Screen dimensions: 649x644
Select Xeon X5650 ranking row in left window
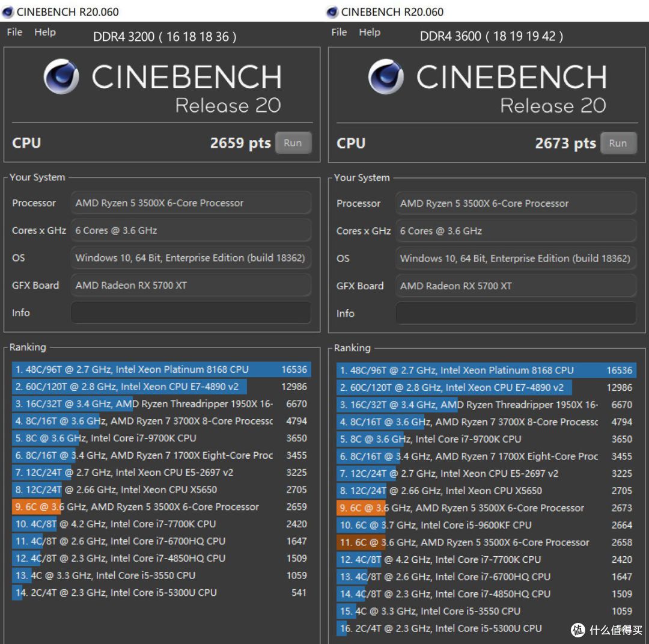(162, 489)
